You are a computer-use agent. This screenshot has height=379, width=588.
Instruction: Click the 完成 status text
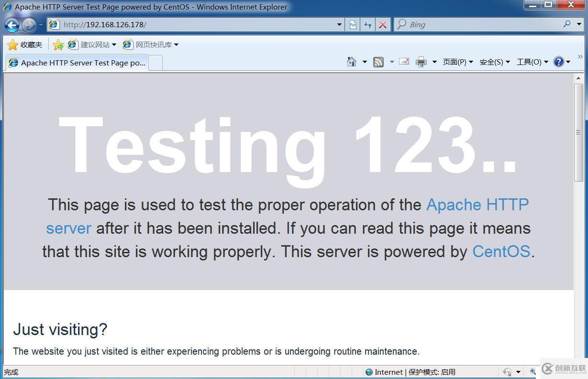click(x=11, y=372)
